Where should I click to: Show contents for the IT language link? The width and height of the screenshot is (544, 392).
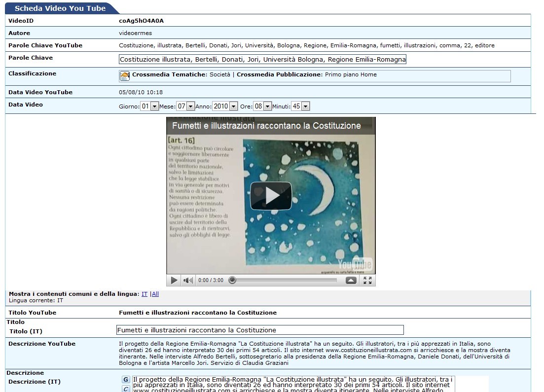(x=145, y=294)
